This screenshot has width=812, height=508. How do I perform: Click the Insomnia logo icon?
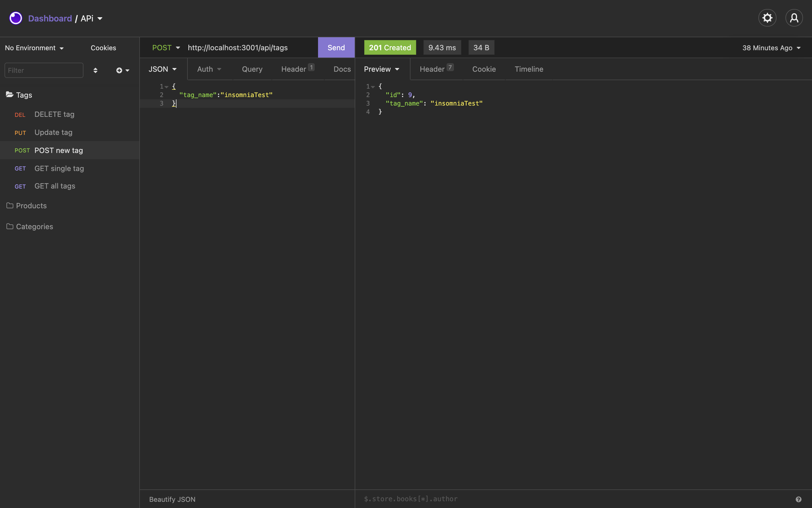[x=16, y=18]
